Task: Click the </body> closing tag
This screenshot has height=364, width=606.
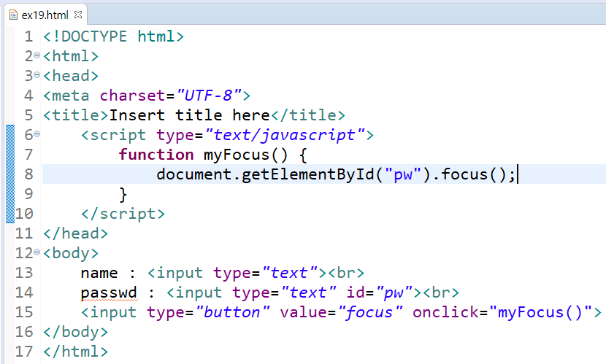Action: [x=76, y=332]
